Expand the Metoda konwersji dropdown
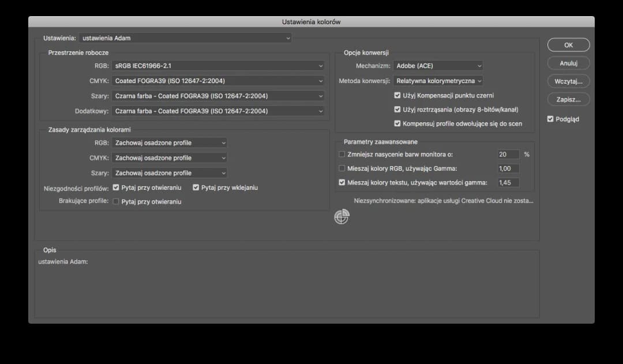This screenshot has width=623, height=364. [x=438, y=81]
